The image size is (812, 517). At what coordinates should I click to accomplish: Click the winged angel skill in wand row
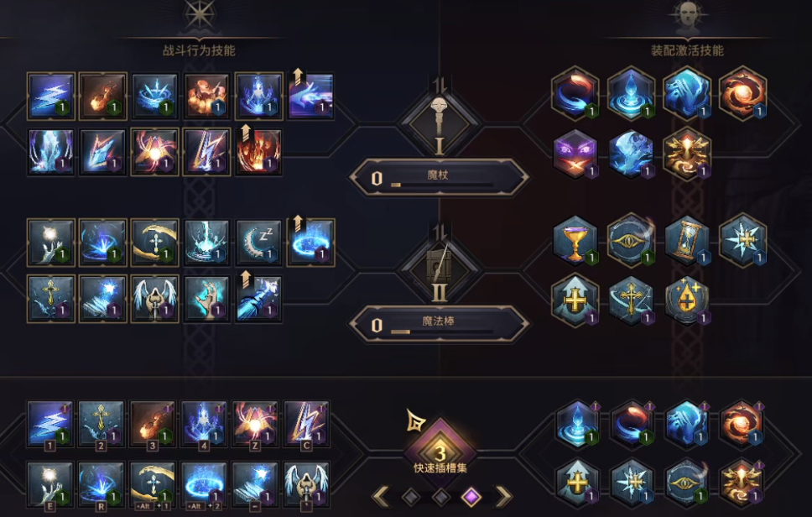[154, 299]
